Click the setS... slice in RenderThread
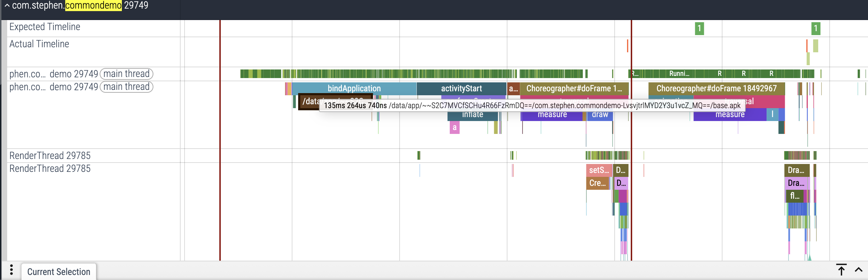The height and width of the screenshot is (280, 868). click(599, 170)
